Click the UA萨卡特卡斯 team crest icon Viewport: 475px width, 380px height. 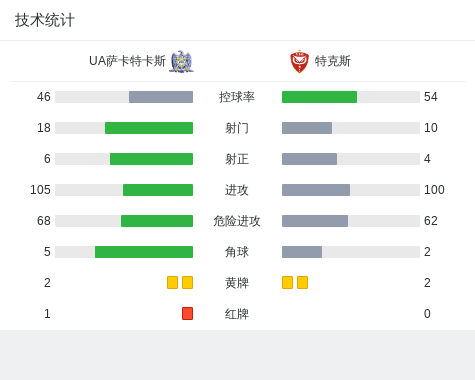click(x=181, y=61)
